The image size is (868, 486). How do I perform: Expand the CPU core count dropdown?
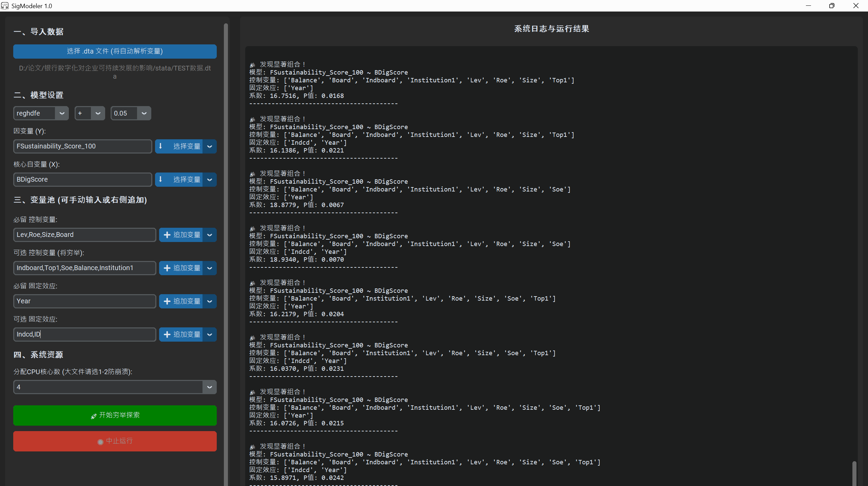tap(209, 387)
